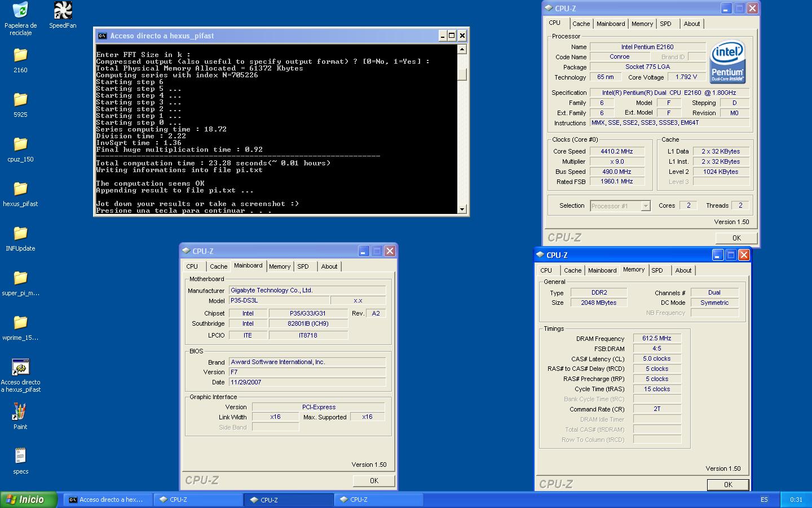Open Mainboard tab in CPU window
Screen dimensions: 812x508
pyautogui.click(x=611, y=24)
